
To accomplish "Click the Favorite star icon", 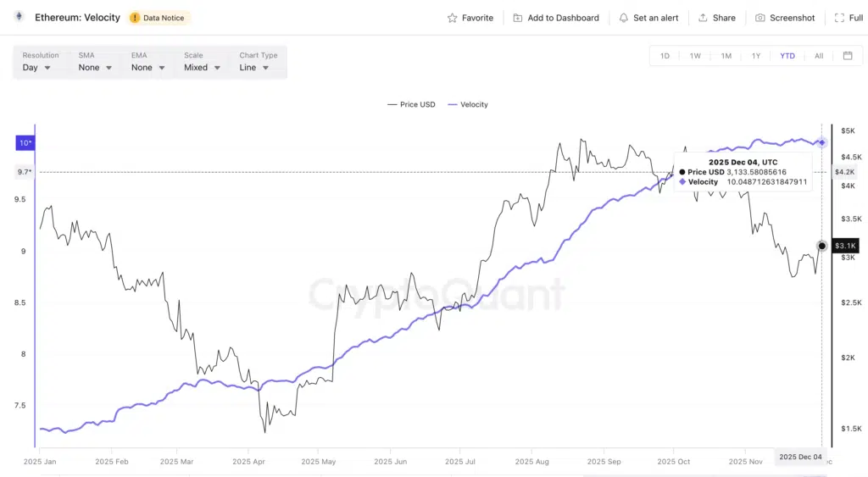I will pyautogui.click(x=452, y=18).
